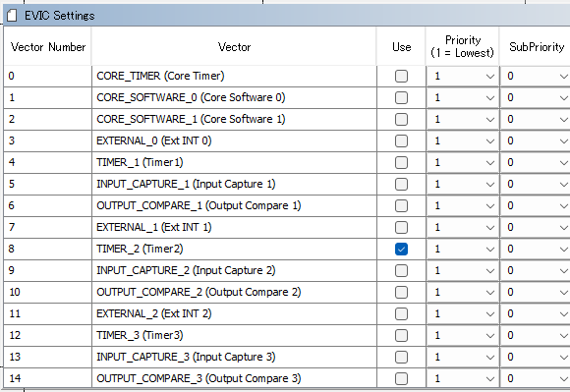This screenshot has width=570, height=392.
Task: Tick the INPUT_CAPTURE_3 Use checkbox
Action: point(401,357)
